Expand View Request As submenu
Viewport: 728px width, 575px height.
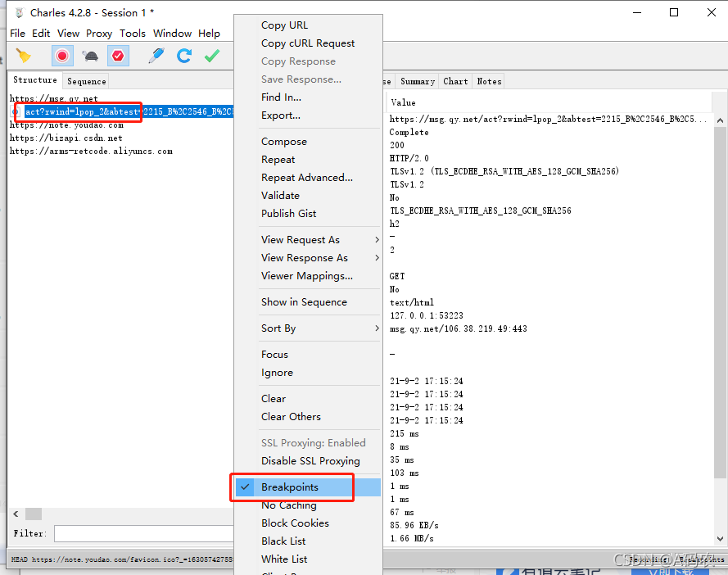click(x=308, y=240)
